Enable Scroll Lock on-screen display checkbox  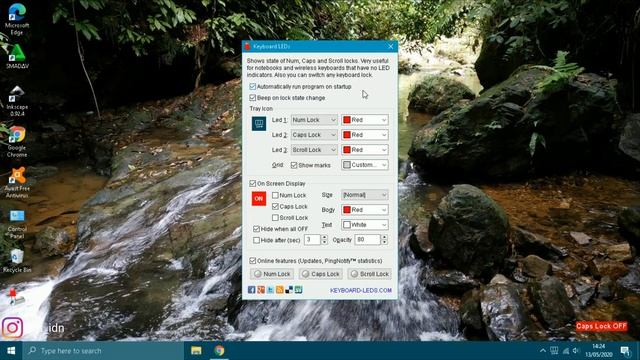(275, 218)
